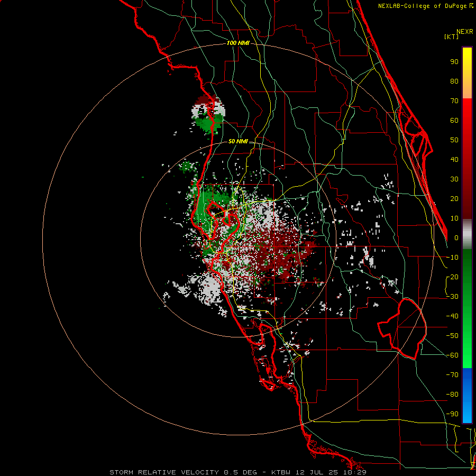Click the NEXR label above the color bar
Screen dimensions: 476x476
(x=465, y=32)
